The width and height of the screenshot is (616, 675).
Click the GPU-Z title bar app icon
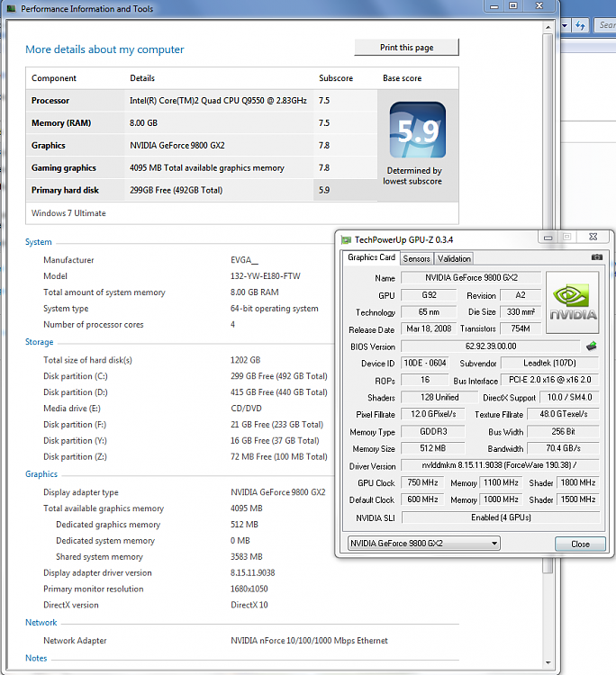pos(346,239)
